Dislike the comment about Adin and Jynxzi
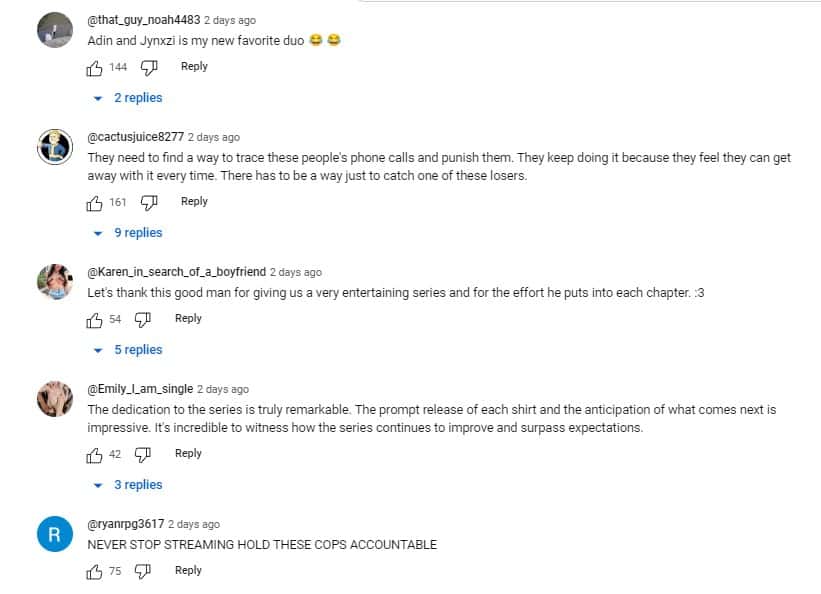821x594 pixels. pyautogui.click(x=148, y=66)
